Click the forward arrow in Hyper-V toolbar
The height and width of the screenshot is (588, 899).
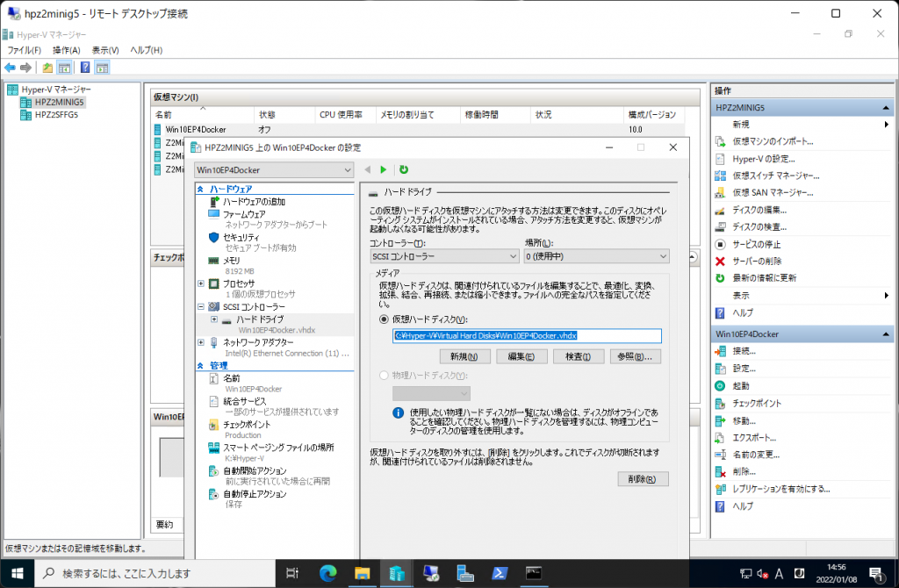click(x=25, y=68)
